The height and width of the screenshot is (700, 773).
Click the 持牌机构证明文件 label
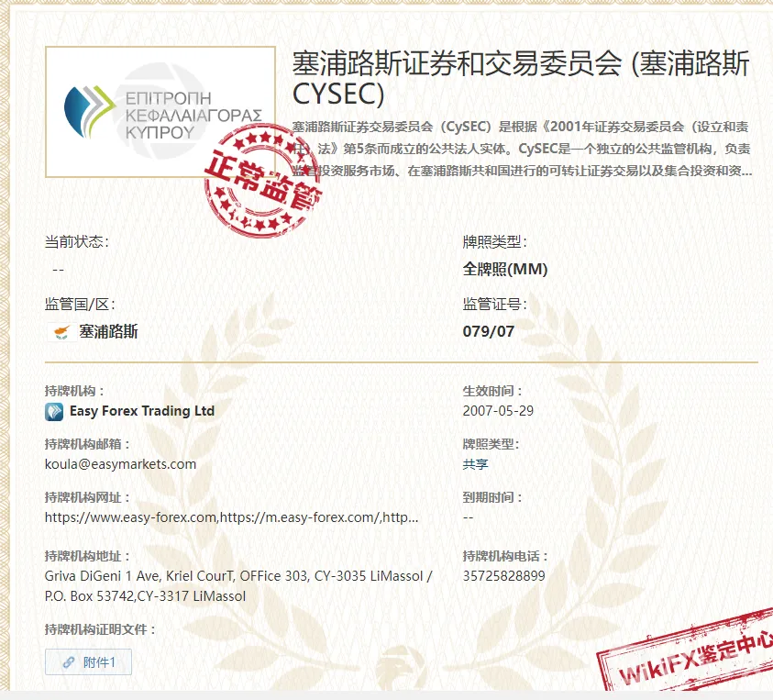point(100,629)
